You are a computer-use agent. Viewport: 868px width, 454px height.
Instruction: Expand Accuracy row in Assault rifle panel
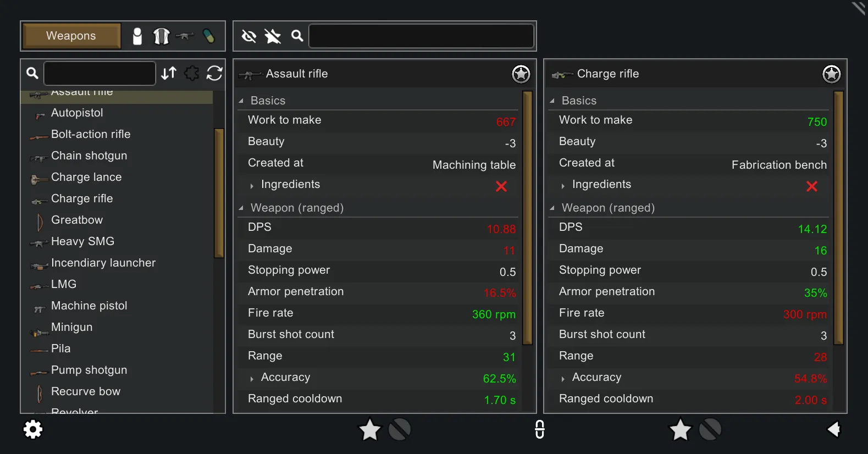click(x=252, y=379)
